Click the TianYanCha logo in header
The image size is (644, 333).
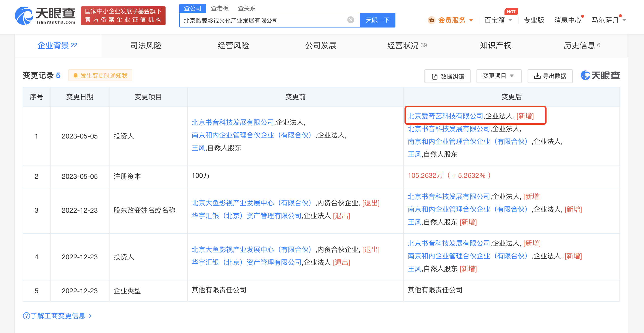click(45, 15)
